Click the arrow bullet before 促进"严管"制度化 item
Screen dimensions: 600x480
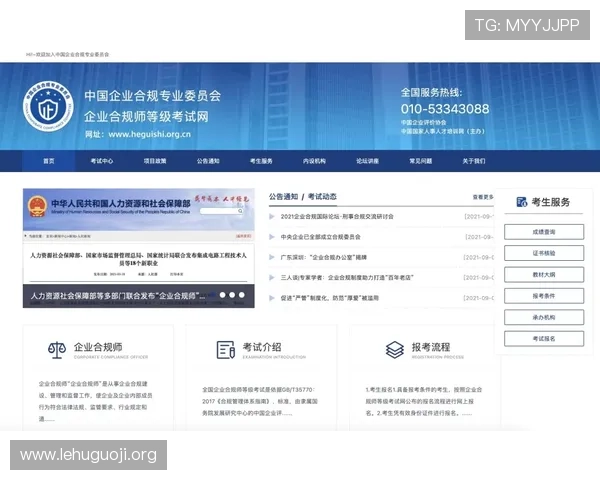click(x=272, y=298)
